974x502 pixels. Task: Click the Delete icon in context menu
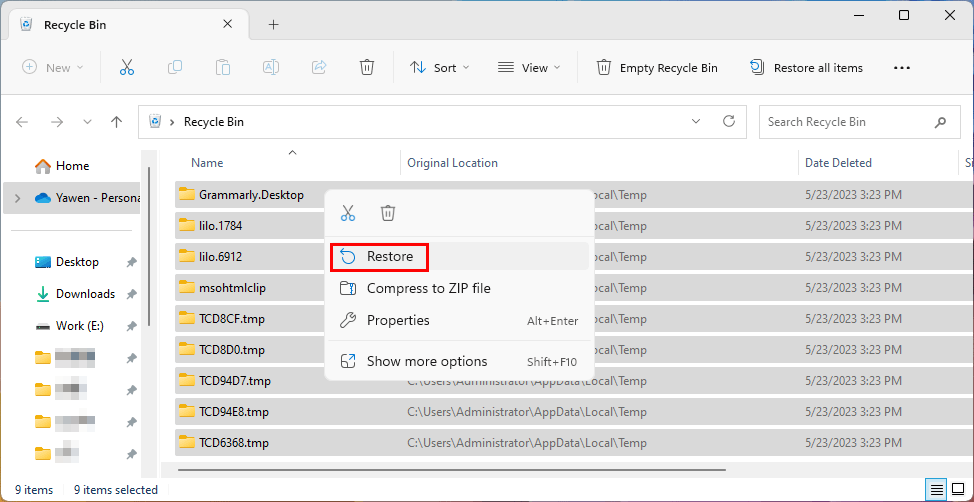388,213
